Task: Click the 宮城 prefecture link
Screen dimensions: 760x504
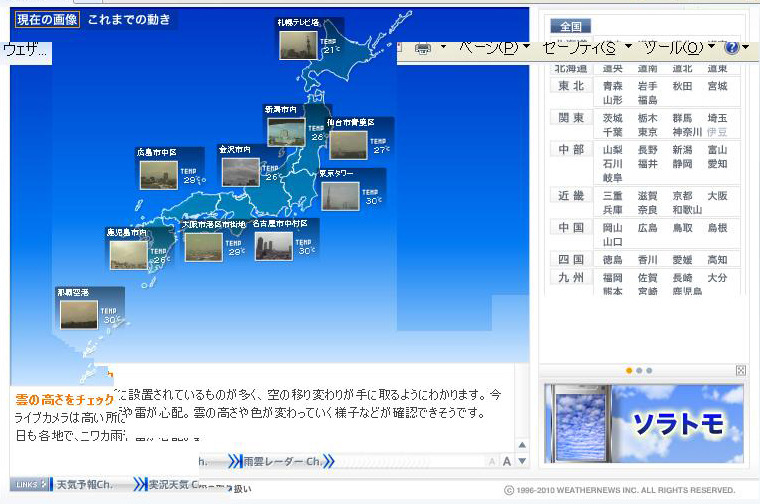Action: (717, 86)
